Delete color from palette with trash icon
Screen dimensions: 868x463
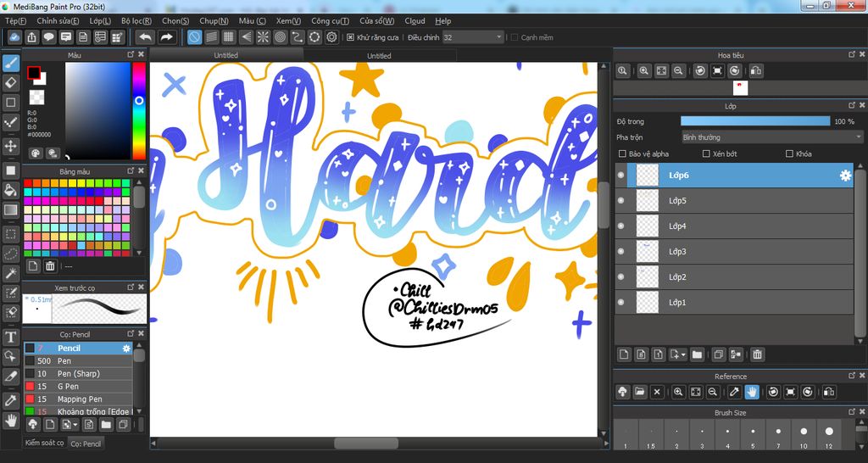pos(50,266)
